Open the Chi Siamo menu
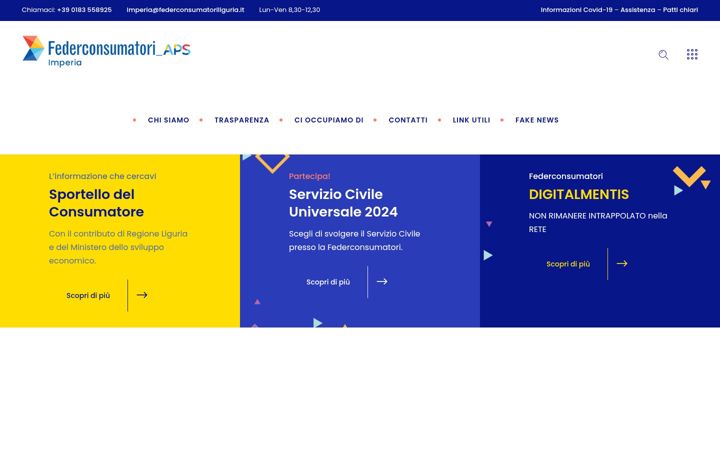The image size is (720, 450). tap(169, 120)
